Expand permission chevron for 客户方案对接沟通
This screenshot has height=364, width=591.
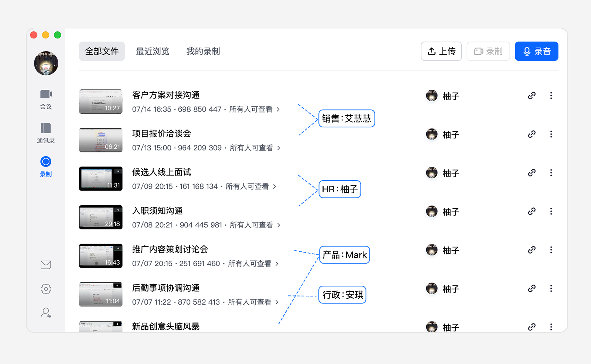[278, 109]
